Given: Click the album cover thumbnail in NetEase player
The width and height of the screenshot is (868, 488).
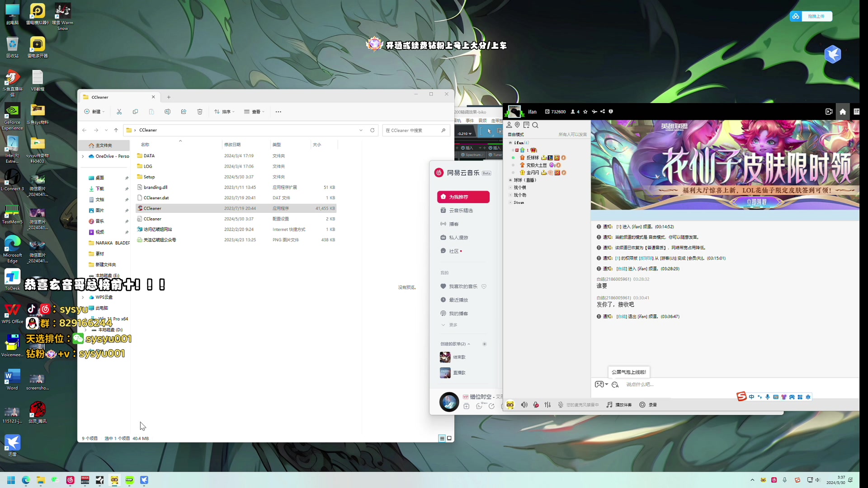Looking at the screenshot, I should [x=449, y=402].
